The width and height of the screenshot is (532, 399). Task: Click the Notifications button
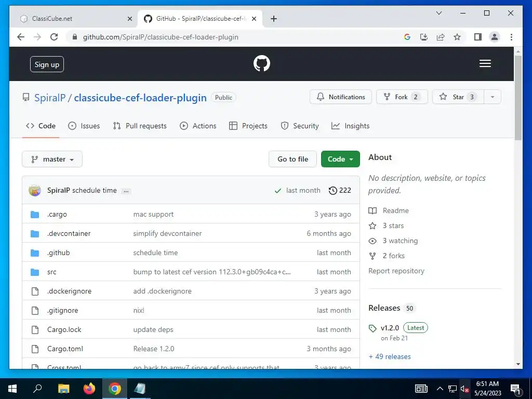click(x=341, y=97)
